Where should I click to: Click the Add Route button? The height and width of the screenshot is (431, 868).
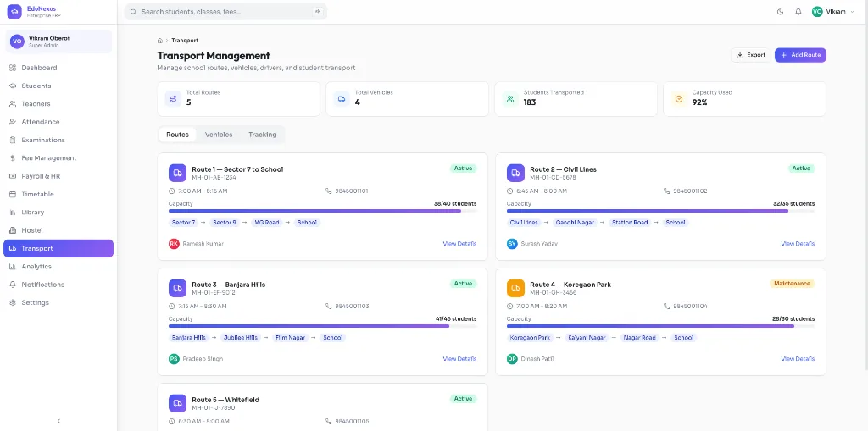[x=800, y=55]
